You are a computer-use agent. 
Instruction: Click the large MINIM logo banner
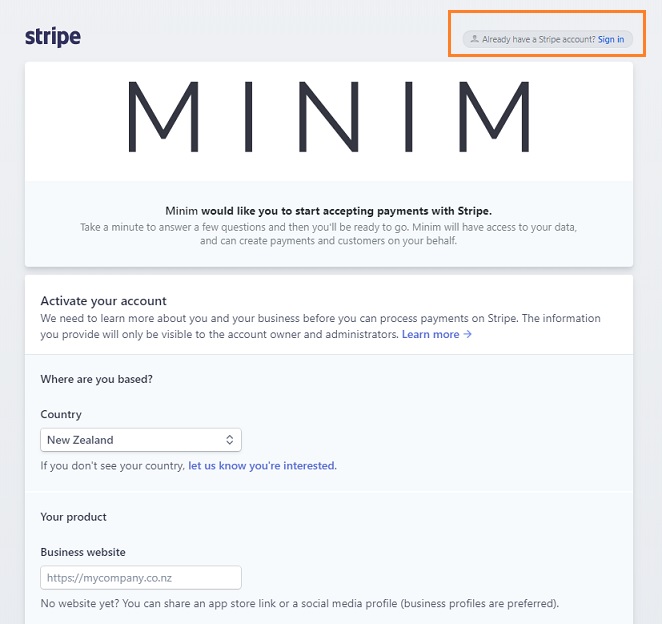pos(328,117)
